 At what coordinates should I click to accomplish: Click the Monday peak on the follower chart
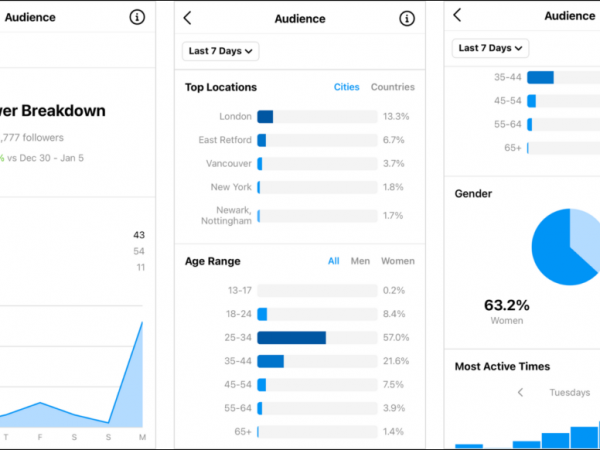[141, 323]
